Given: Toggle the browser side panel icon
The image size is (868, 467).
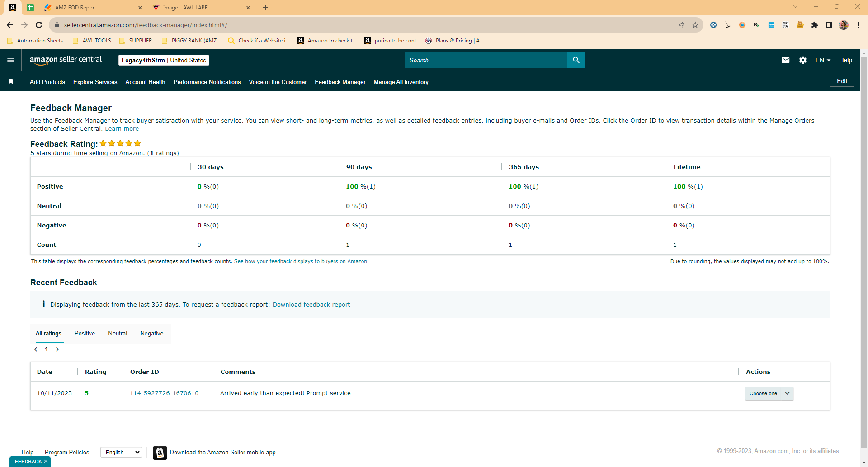Looking at the screenshot, I should [x=829, y=25].
